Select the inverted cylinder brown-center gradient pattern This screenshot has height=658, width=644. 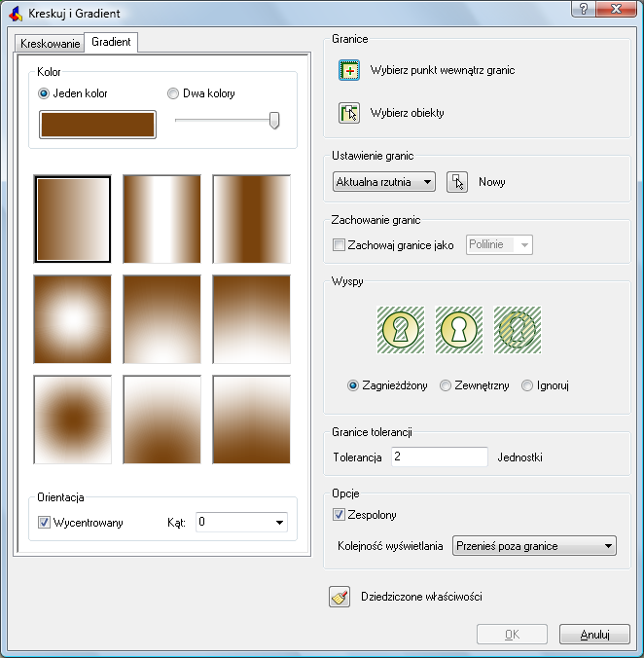pyautogui.click(x=251, y=219)
